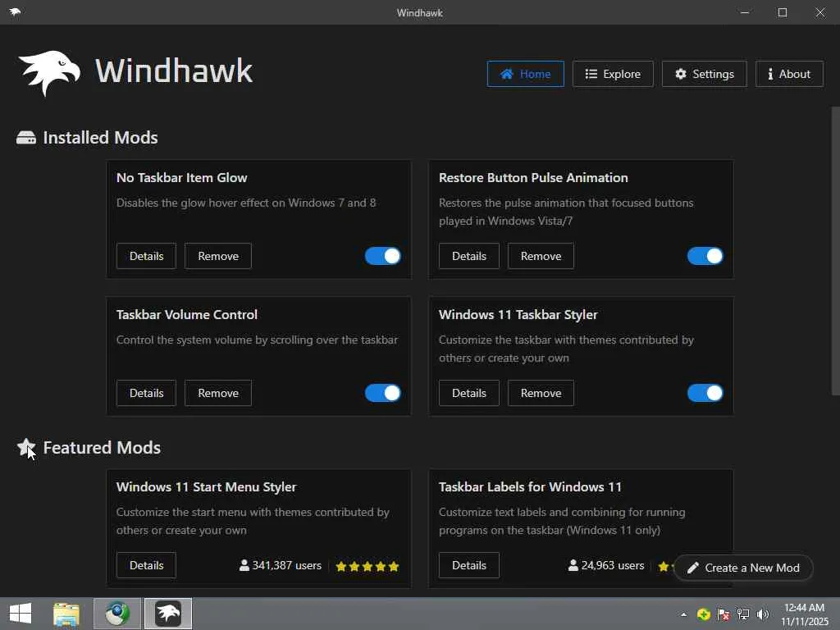This screenshot has width=840, height=630.
Task: Click the Featured Mods star icon
Action: 25,447
